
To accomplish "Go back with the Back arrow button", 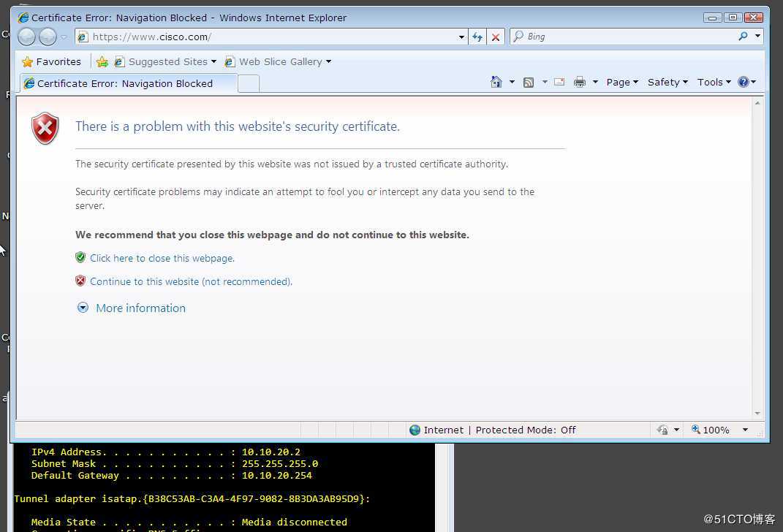I will pyautogui.click(x=27, y=37).
